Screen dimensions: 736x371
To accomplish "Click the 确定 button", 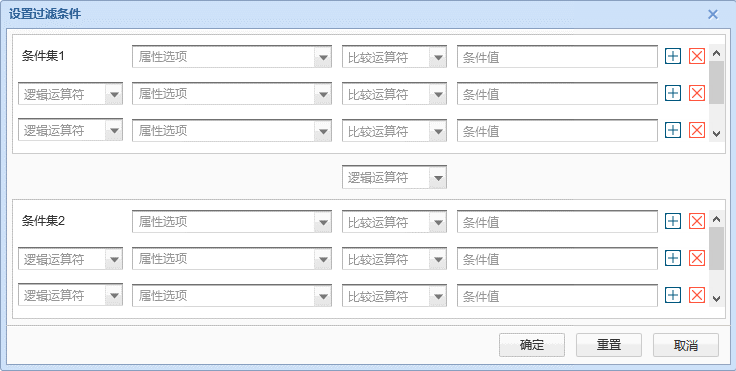I will (x=532, y=345).
